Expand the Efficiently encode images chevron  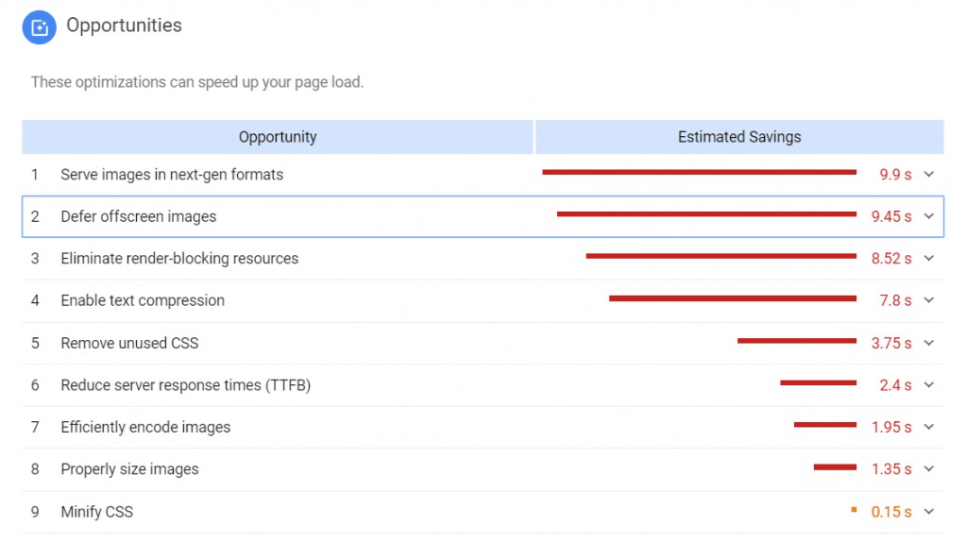click(929, 427)
